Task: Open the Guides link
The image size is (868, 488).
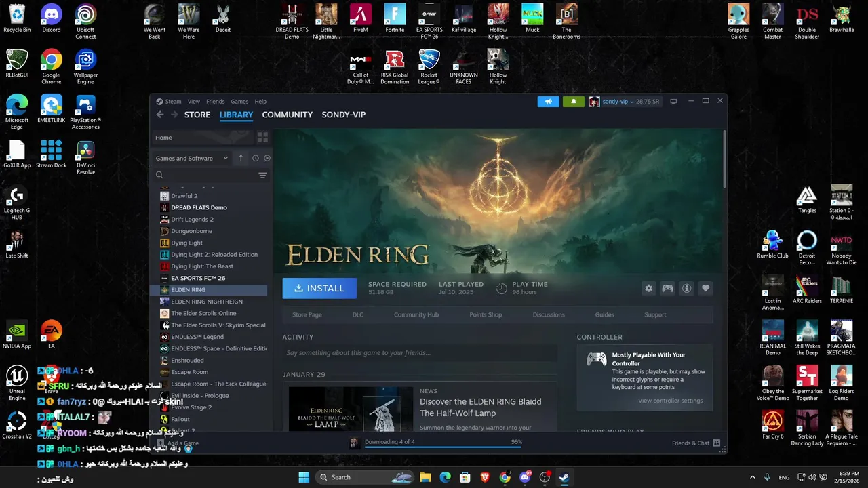Action: (x=605, y=314)
